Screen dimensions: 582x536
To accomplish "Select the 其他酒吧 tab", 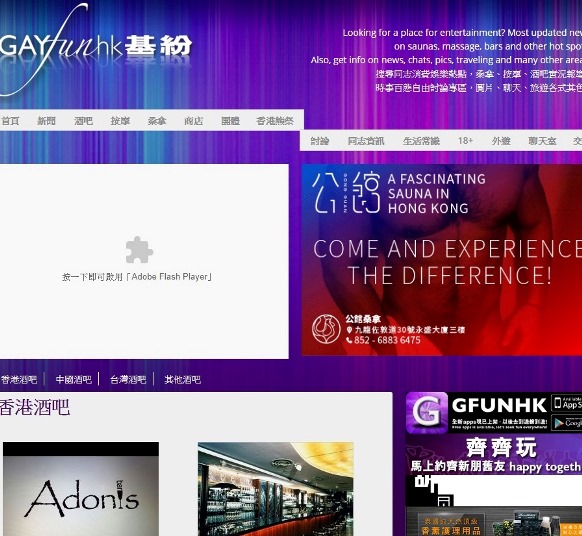I will 183,379.
